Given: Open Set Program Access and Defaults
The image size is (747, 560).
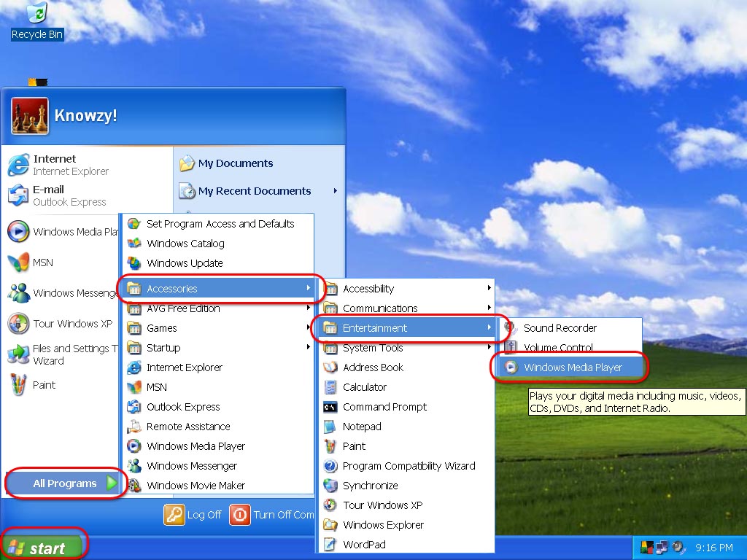Looking at the screenshot, I should pos(218,224).
